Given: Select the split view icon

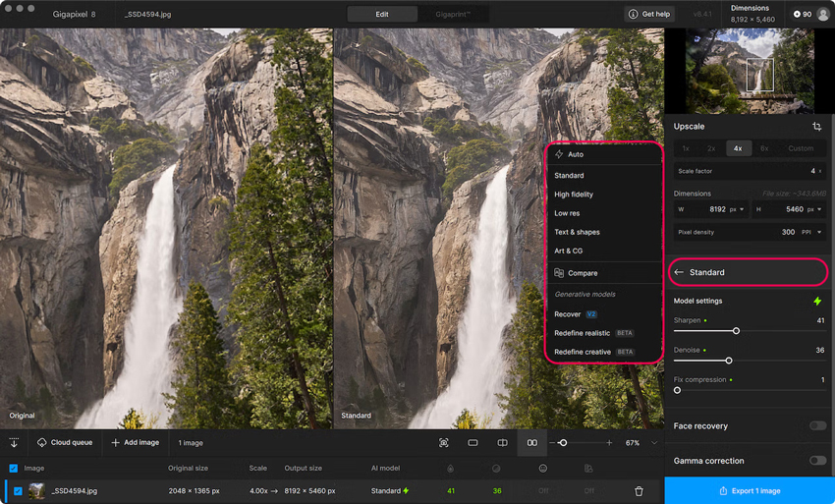Looking at the screenshot, I should click(x=502, y=443).
